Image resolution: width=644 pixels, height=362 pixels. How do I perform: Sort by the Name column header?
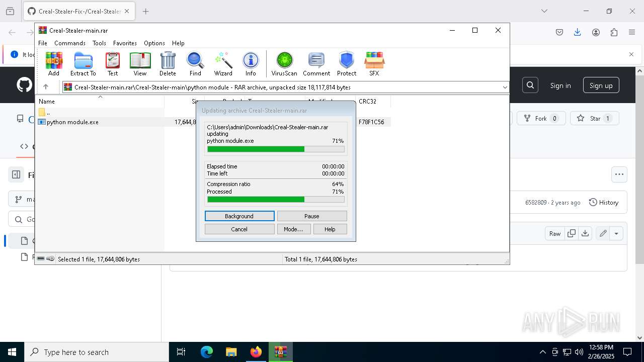click(100, 101)
